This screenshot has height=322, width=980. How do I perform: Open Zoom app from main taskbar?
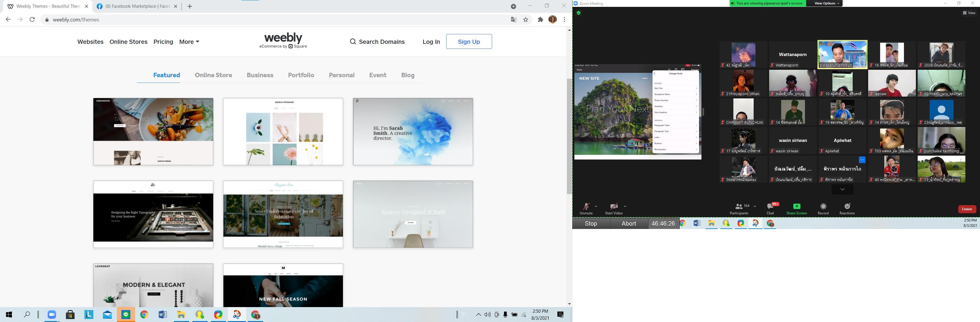(52, 314)
